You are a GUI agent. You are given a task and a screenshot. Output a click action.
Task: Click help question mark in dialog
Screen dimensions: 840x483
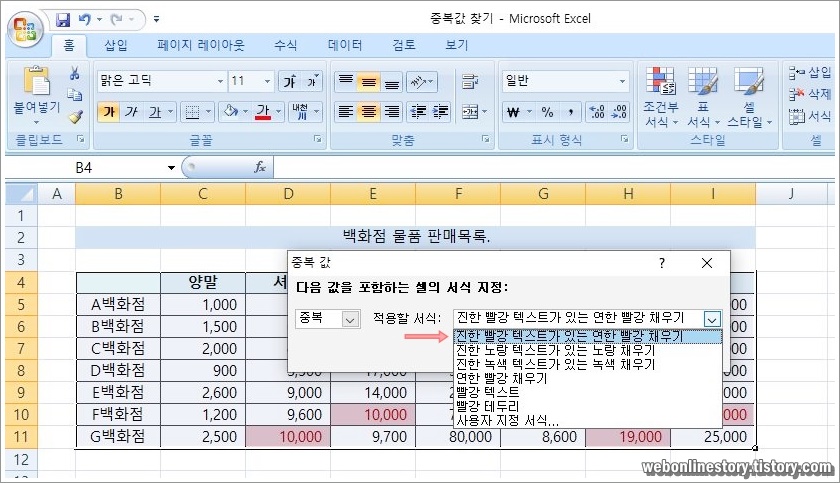click(662, 263)
